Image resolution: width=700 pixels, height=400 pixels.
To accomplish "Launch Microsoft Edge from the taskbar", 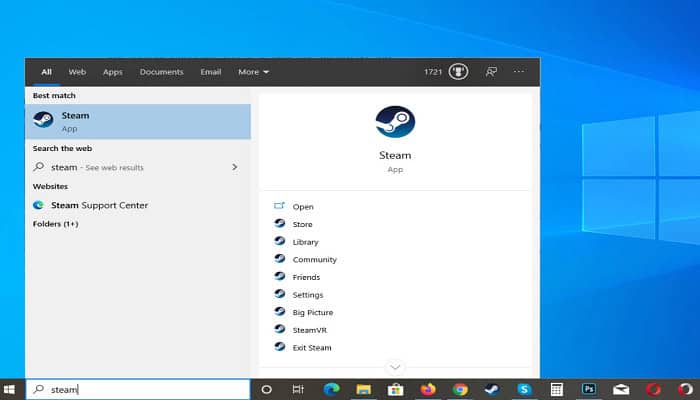I will coord(331,389).
